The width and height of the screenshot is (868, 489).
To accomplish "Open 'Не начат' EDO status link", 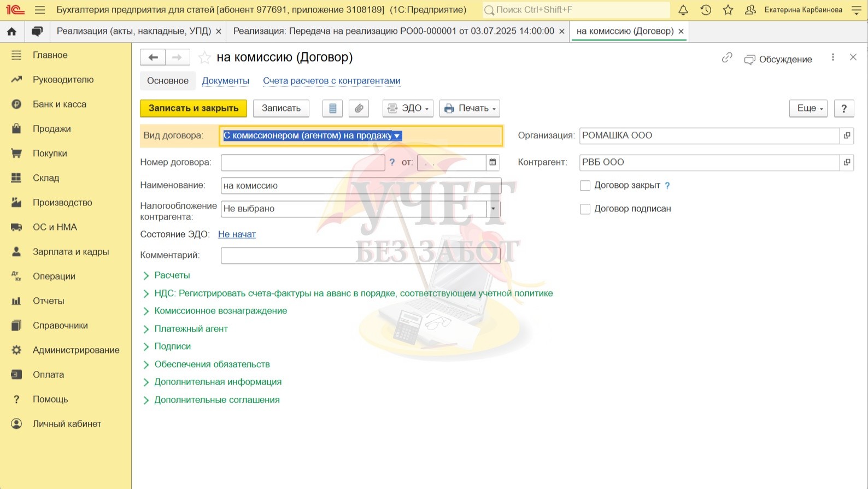I will pos(237,234).
